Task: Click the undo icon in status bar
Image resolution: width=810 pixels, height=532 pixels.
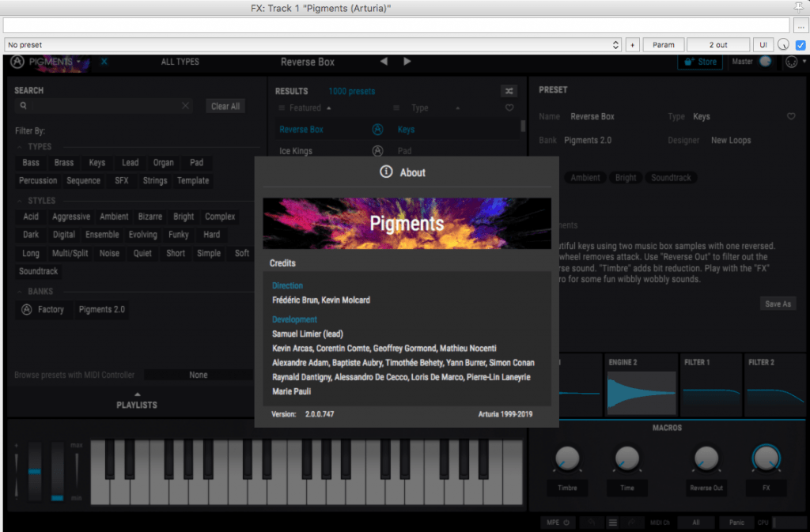Action: [x=592, y=523]
